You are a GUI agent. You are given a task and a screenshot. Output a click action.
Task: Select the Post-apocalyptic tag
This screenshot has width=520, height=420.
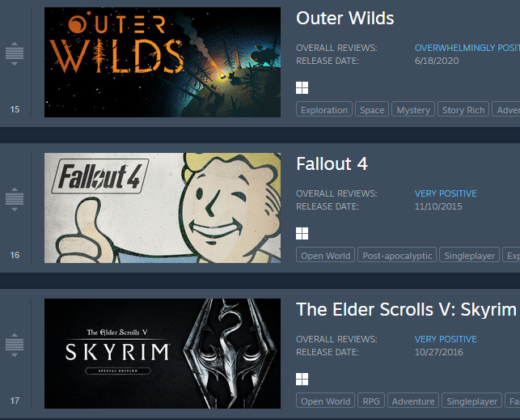[x=397, y=255]
